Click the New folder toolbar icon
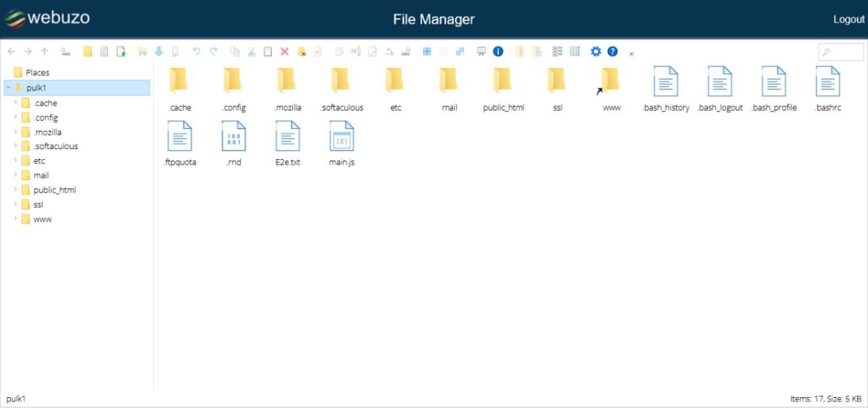This screenshot has width=868, height=408. 88,51
